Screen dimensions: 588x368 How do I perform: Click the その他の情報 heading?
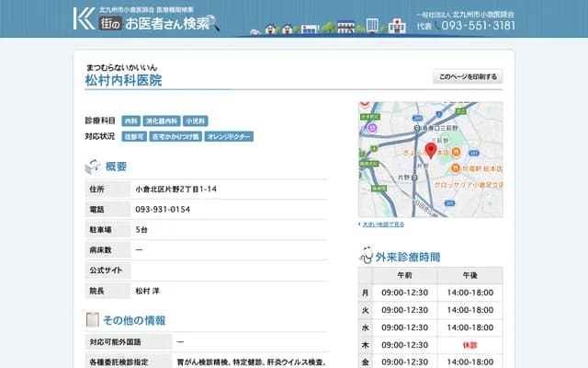coord(134,320)
